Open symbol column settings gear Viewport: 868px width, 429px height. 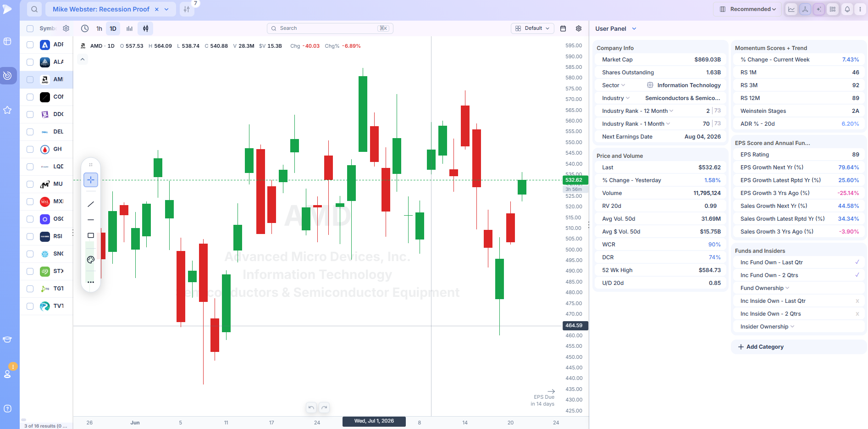pyautogui.click(x=66, y=28)
